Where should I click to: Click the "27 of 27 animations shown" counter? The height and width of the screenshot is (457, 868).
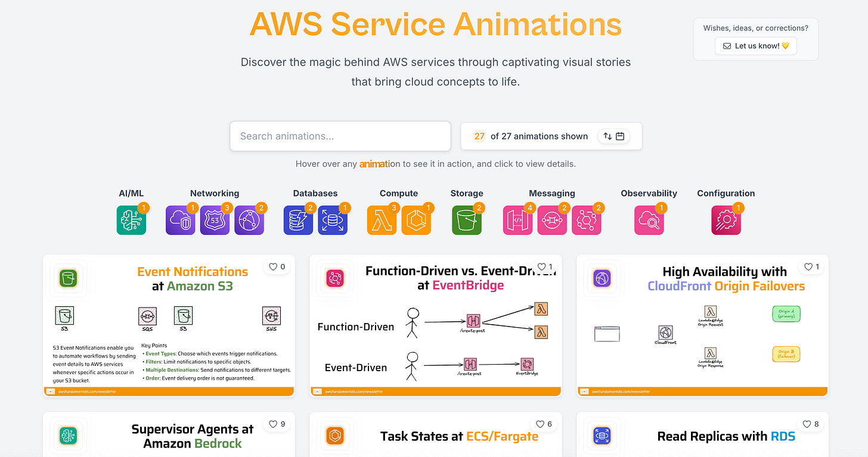531,136
